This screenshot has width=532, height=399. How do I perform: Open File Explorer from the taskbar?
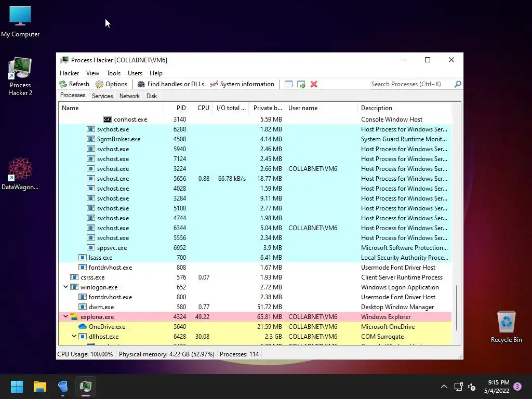pos(39,387)
